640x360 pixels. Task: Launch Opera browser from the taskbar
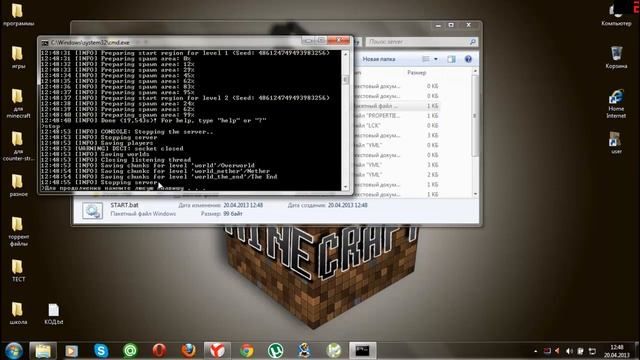click(159, 351)
